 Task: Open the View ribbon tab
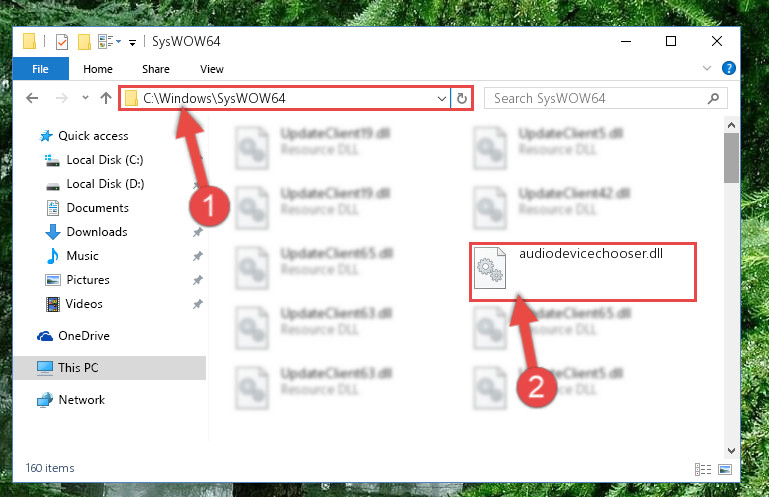click(x=212, y=69)
